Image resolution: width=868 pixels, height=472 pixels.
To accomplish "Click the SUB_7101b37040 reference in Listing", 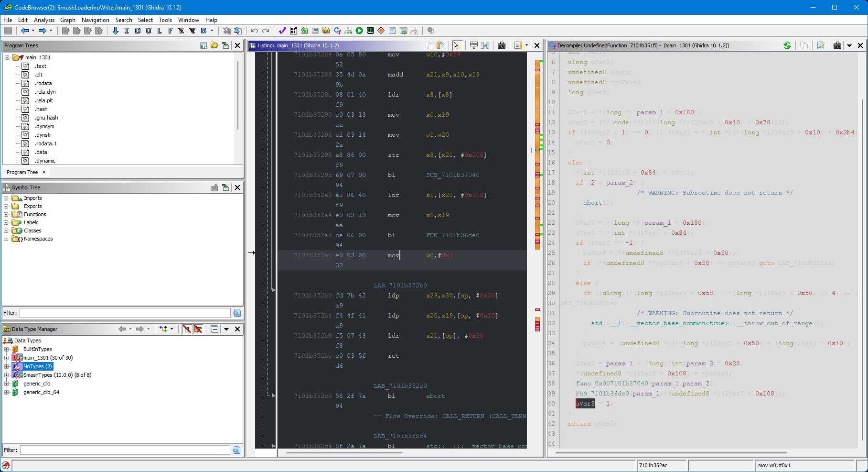I will click(453, 175).
